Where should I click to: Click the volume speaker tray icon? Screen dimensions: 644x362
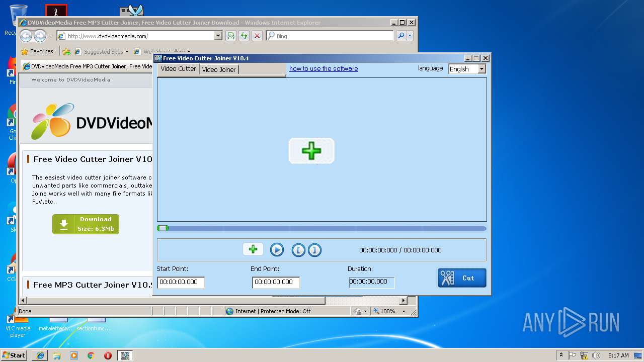(x=596, y=355)
